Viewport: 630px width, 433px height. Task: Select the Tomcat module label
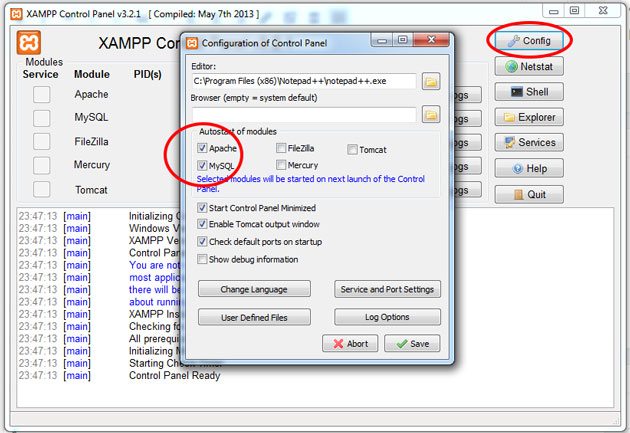pos(91,190)
